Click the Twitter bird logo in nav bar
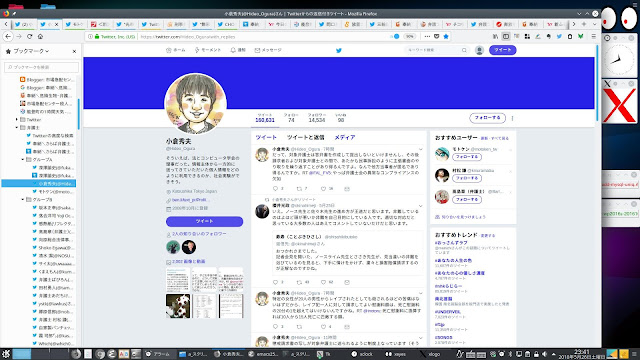 (x=338, y=51)
